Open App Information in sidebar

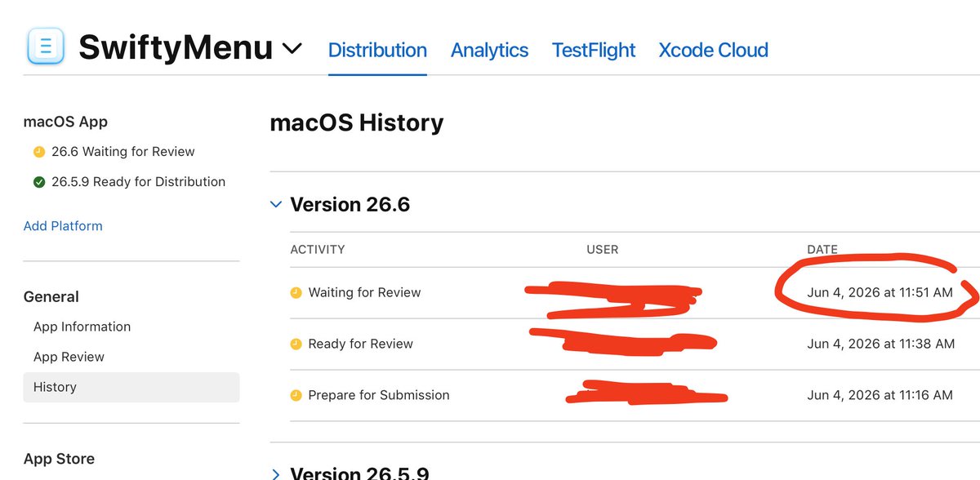(x=82, y=327)
